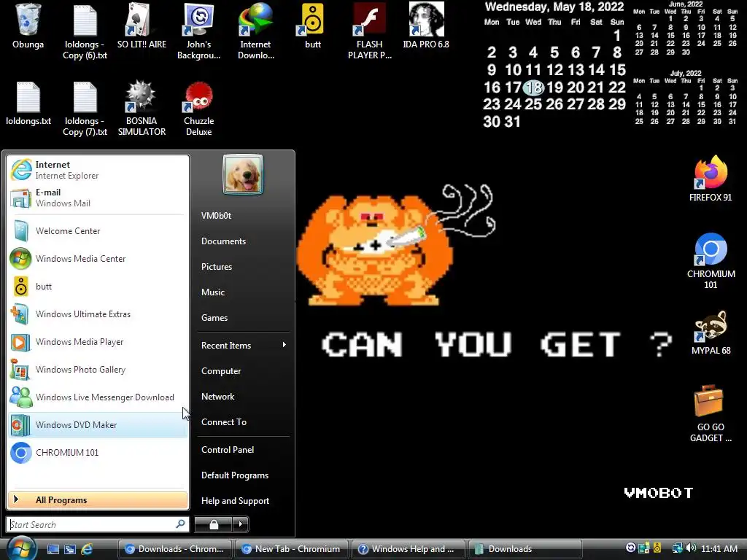This screenshot has width=747, height=560.
Task: Launch butt from Start menu list
Action: pyautogui.click(x=98, y=286)
